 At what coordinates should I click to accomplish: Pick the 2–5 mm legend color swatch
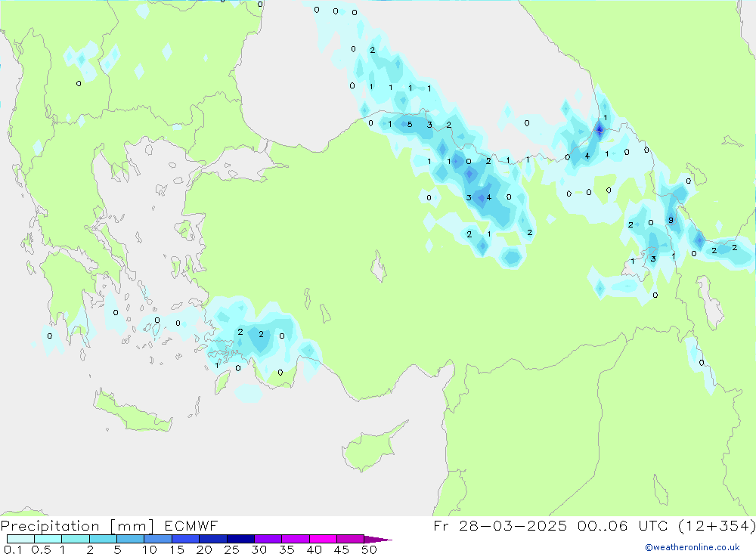click(103, 539)
